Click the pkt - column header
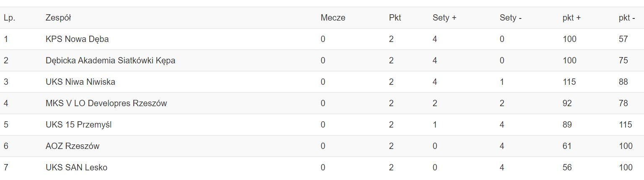Viewport: 644px width, 180px height. [x=627, y=18]
